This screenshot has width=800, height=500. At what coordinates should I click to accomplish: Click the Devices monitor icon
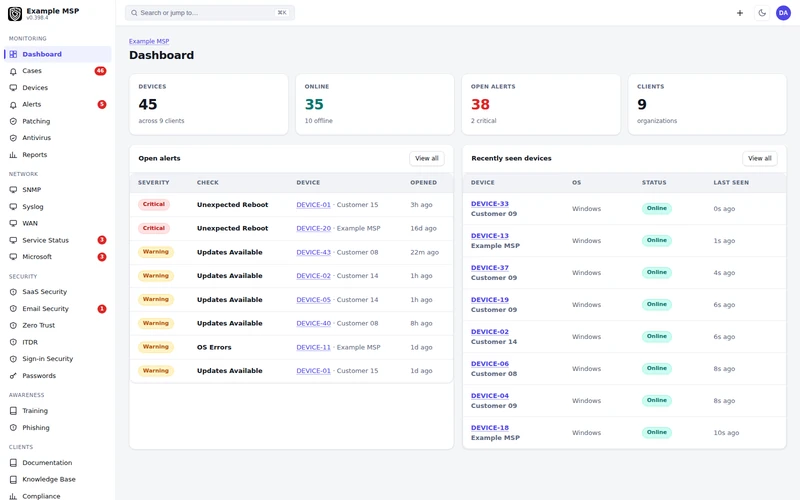click(x=13, y=88)
